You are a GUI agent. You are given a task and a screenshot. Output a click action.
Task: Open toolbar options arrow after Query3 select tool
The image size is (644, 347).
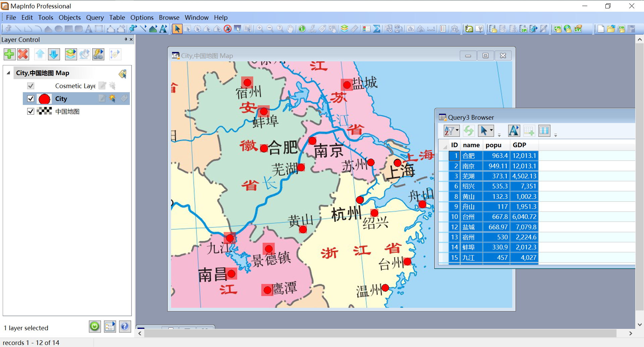pyautogui.click(x=499, y=135)
